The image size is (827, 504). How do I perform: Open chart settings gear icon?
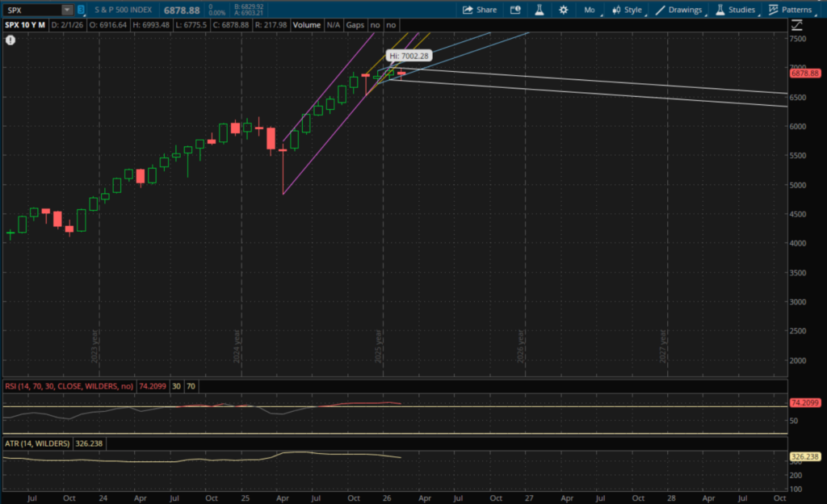click(x=563, y=10)
